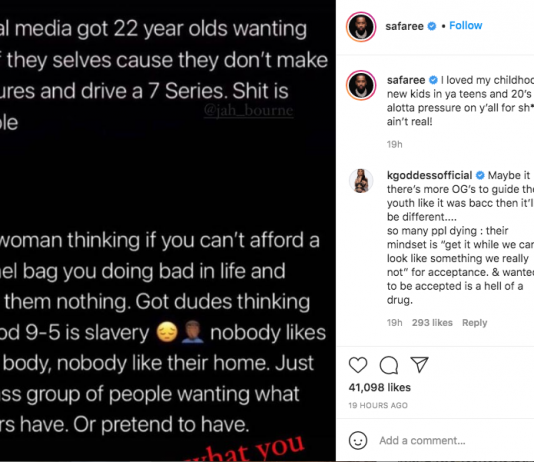
Task: Click the verified badge beside the caption username
Action: (x=433, y=80)
